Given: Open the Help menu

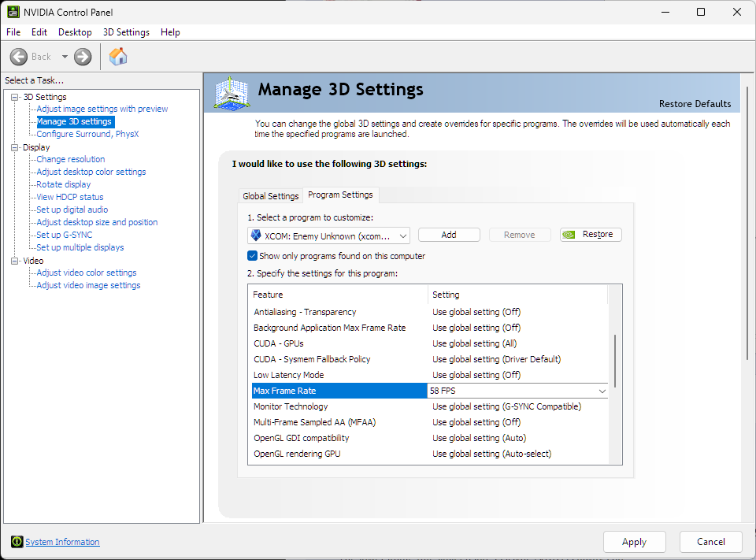Looking at the screenshot, I should [170, 32].
